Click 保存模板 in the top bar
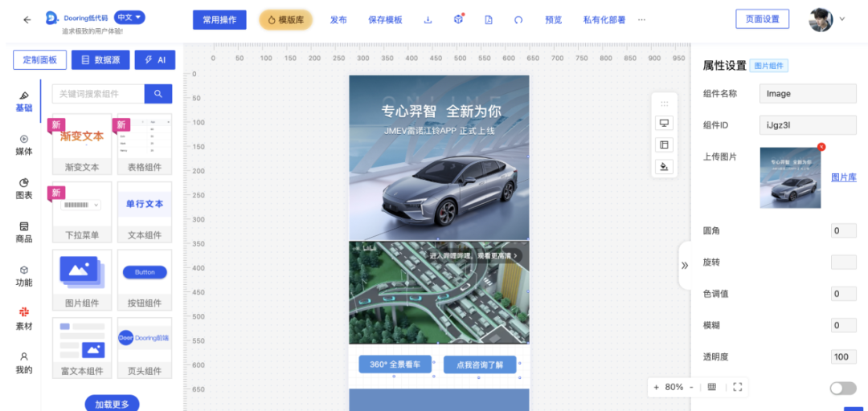The image size is (868, 411). 385,20
